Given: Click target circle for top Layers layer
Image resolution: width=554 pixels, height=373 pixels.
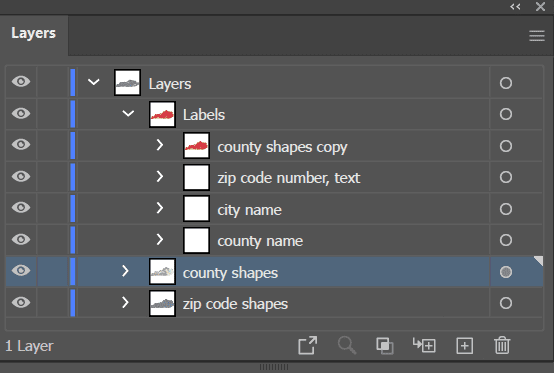Looking at the screenshot, I should 506,83.
